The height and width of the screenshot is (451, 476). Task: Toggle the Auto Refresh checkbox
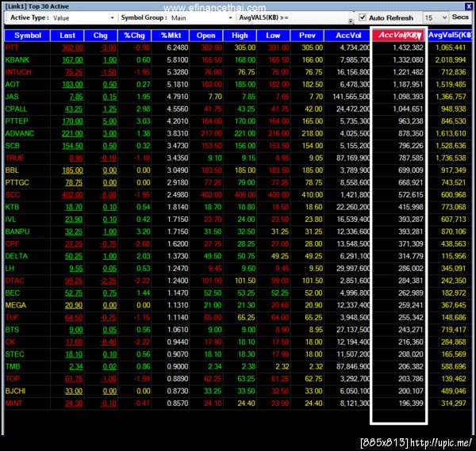[363, 17]
